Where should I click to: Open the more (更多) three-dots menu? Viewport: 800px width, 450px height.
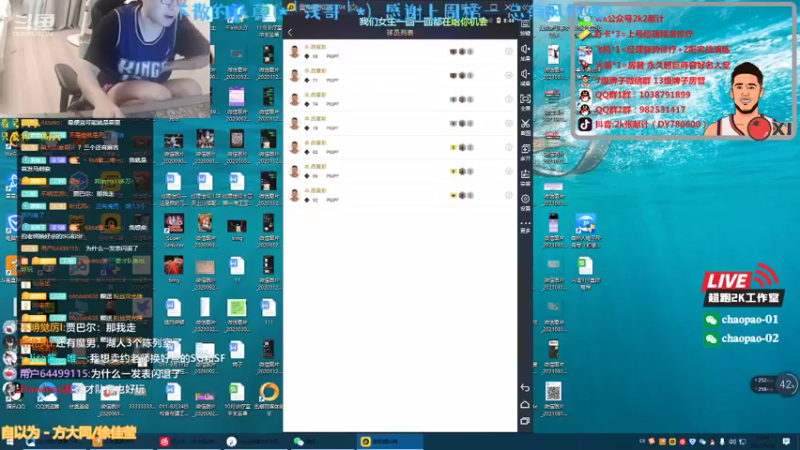[x=525, y=226]
